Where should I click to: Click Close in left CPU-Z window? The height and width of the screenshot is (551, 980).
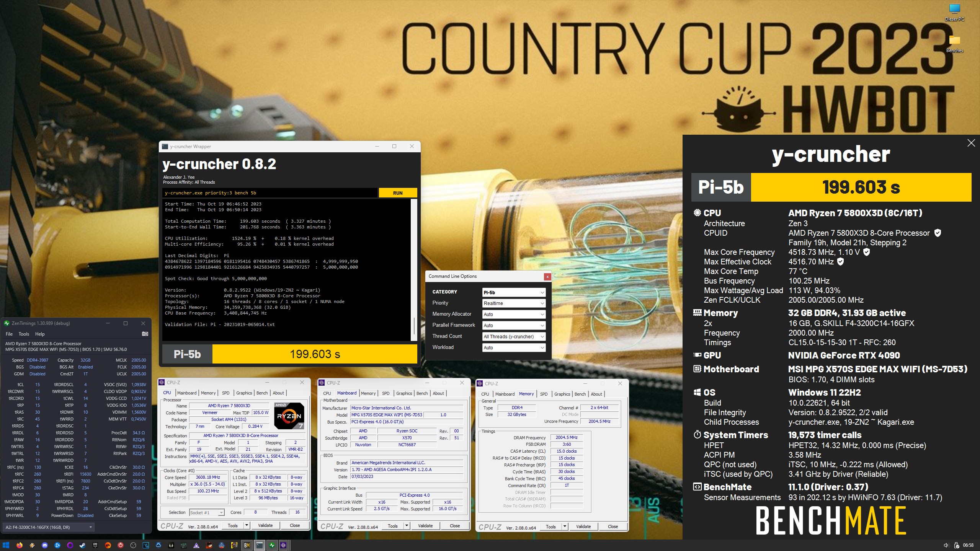(295, 525)
